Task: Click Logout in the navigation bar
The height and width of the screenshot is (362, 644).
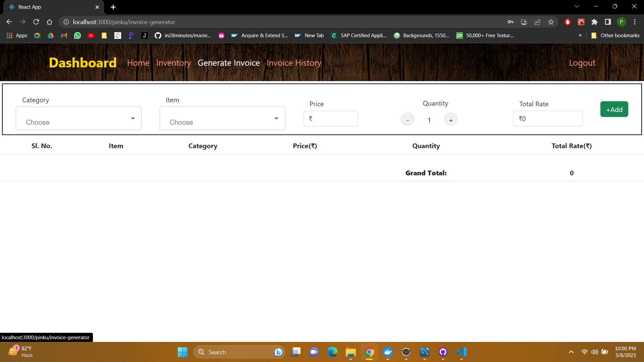Action: (582, 63)
